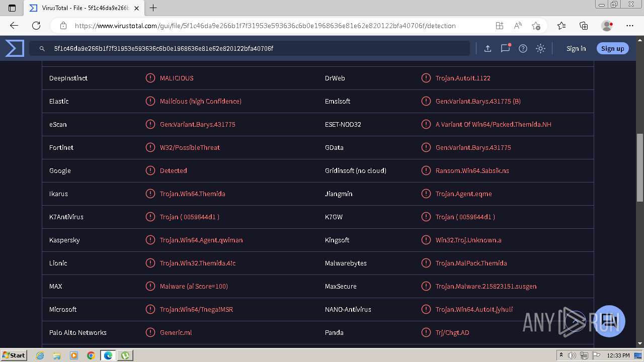Click the browser profile avatar

607,26
